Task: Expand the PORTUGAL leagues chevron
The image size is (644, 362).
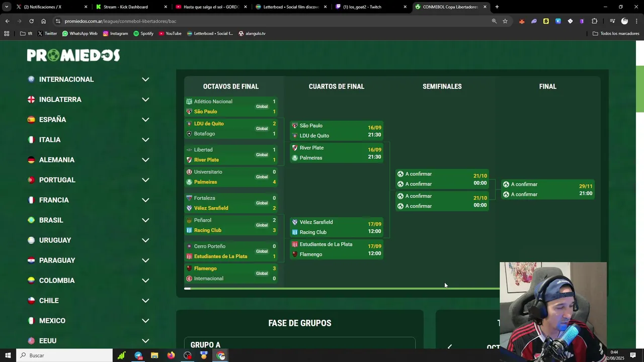Action: tap(145, 180)
